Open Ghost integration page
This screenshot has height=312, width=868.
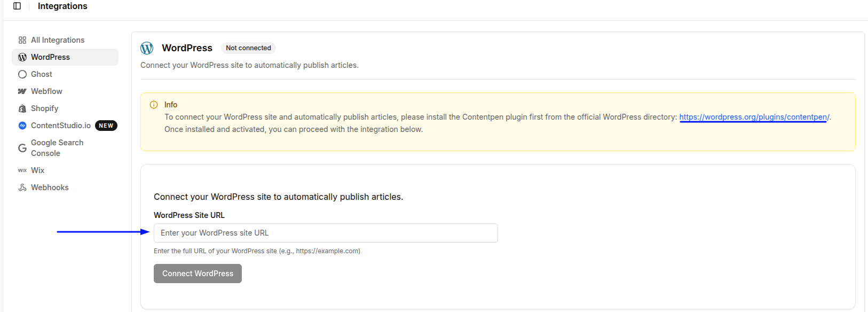[x=65, y=74]
